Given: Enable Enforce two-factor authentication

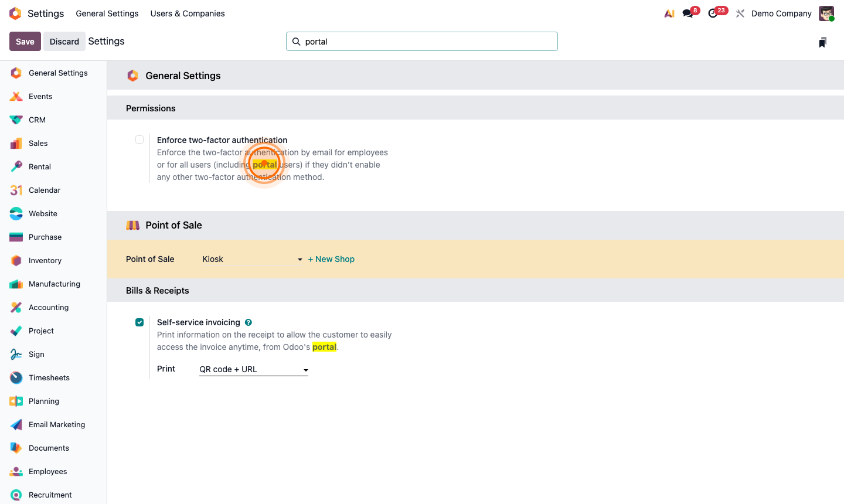Looking at the screenshot, I should [139, 139].
